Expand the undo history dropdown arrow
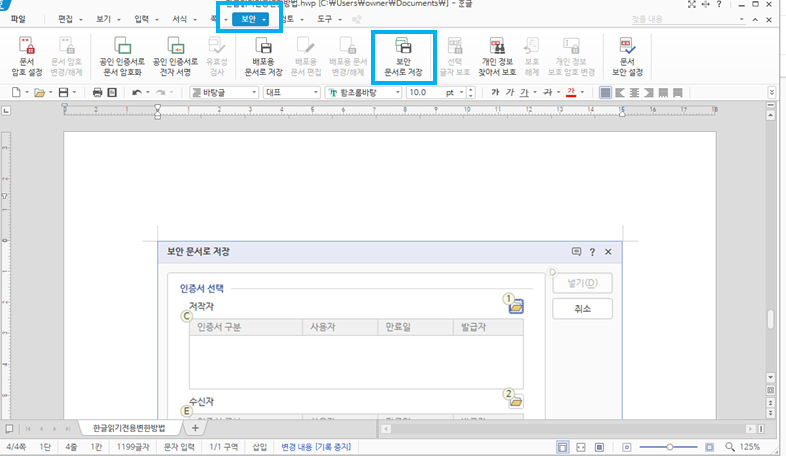The height and width of the screenshot is (456, 786). (147, 93)
